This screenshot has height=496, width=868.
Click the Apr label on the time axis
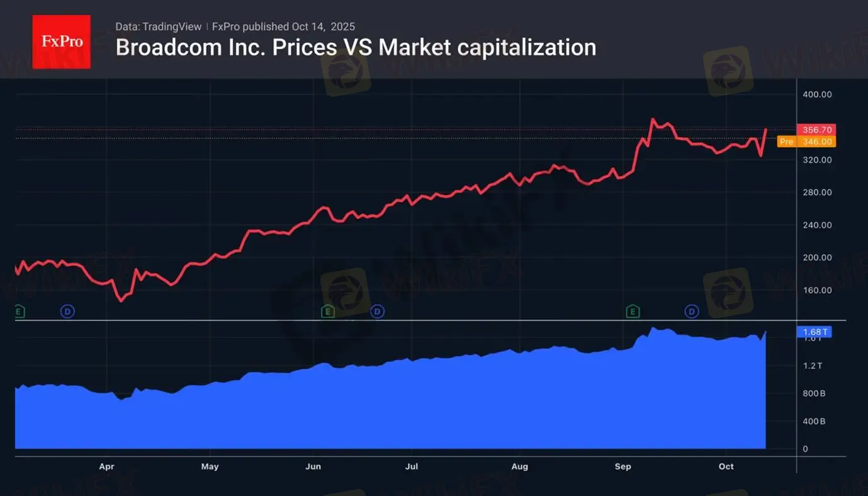click(x=106, y=466)
